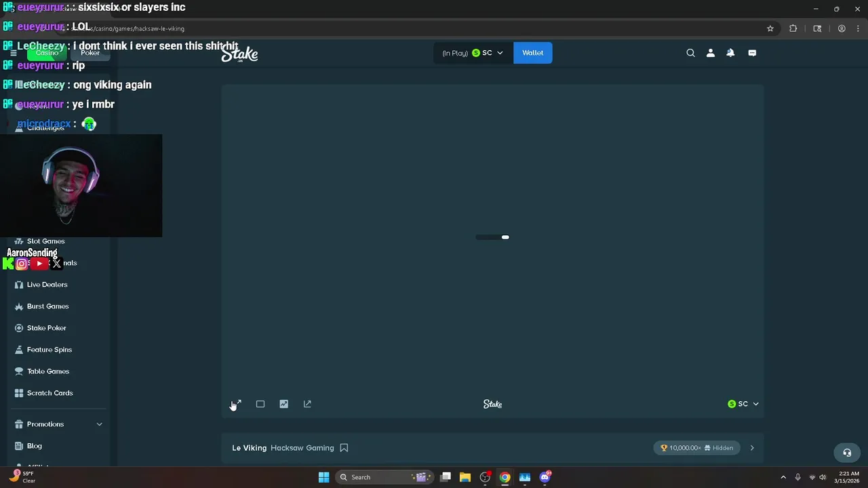
Task: Open the weather widget on the taskbar
Action: [22, 477]
